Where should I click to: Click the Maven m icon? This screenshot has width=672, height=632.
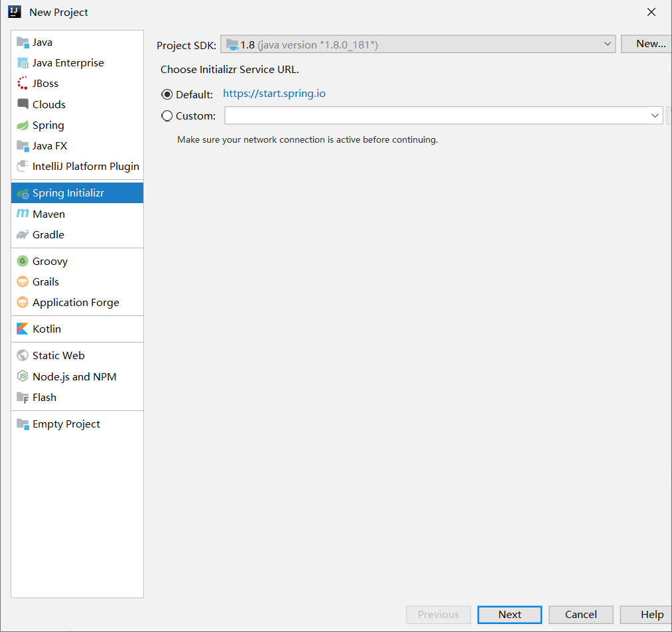23,214
